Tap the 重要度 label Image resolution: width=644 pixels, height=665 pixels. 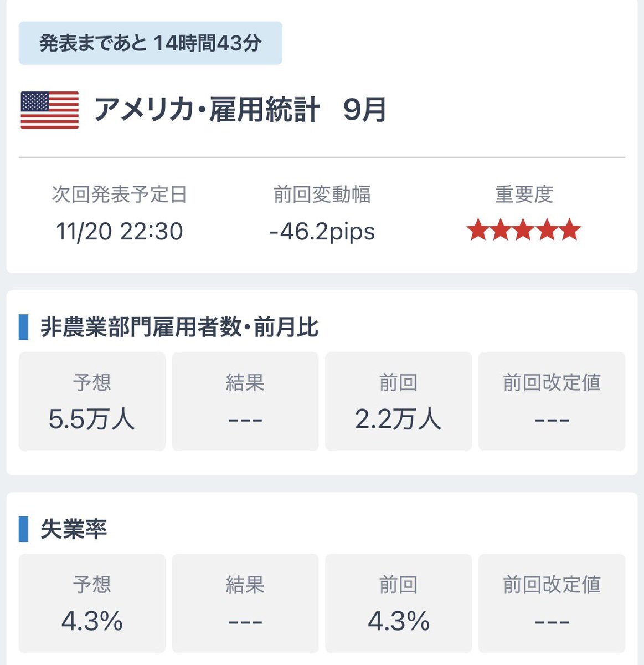pyautogui.click(x=524, y=195)
